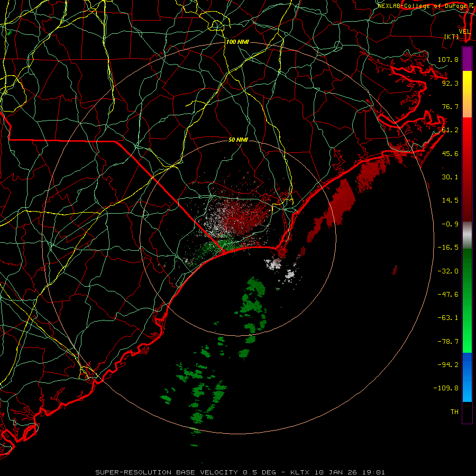Click the 50 NMI range ring label

(x=238, y=140)
